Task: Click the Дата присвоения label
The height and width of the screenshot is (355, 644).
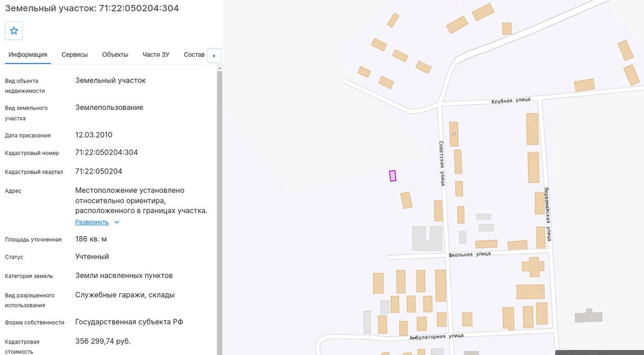Action: click(28, 136)
